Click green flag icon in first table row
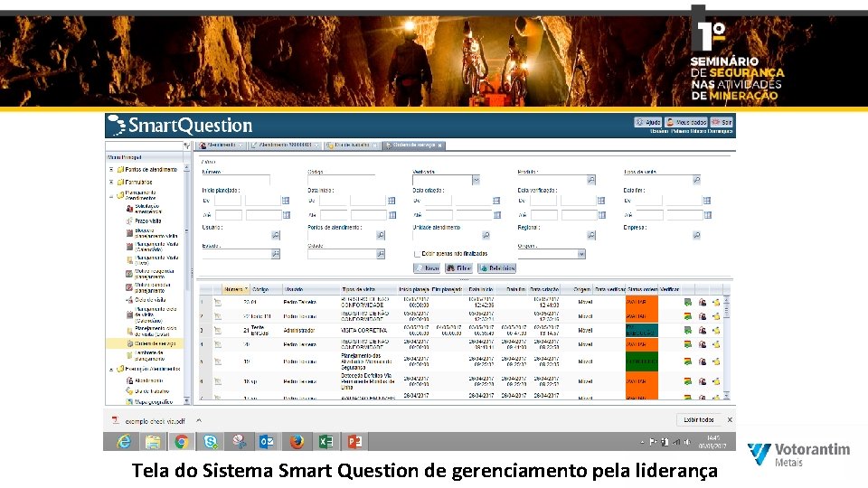 click(687, 302)
